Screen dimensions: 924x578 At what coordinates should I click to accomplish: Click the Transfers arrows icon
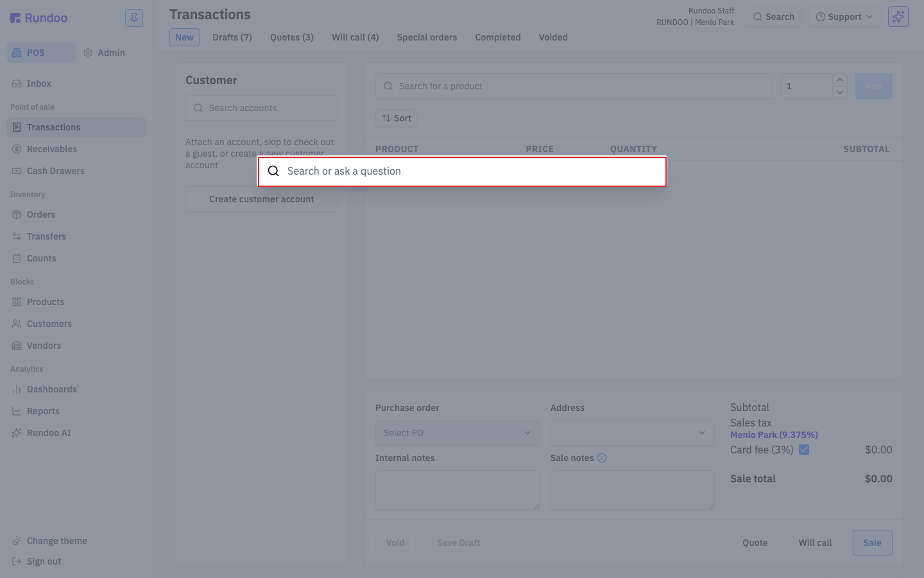pyautogui.click(x=17, y=236)
